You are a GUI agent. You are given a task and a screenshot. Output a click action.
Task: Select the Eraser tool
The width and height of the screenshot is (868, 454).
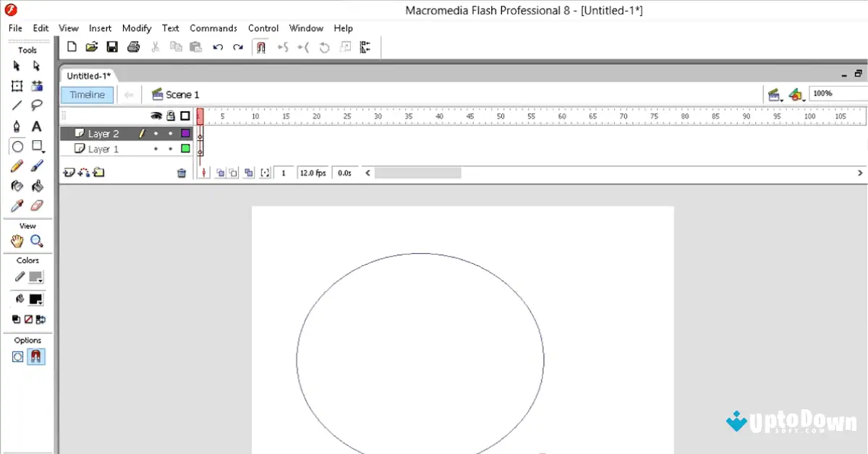click(37, 205)
